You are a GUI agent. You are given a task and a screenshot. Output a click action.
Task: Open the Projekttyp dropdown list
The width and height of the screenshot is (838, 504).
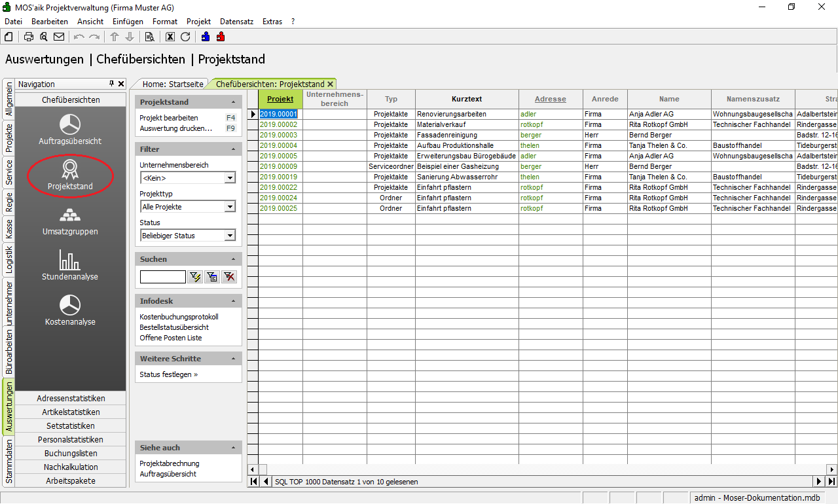click(230, 207)
